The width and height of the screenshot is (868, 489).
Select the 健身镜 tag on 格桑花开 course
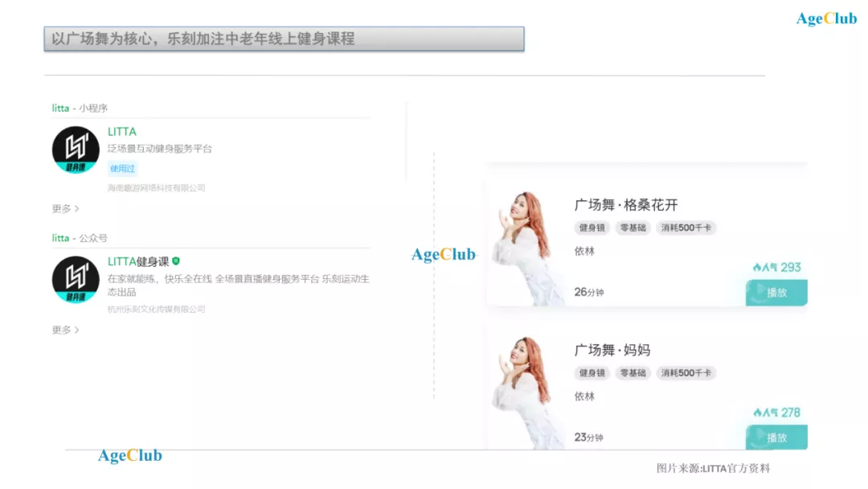592,228
